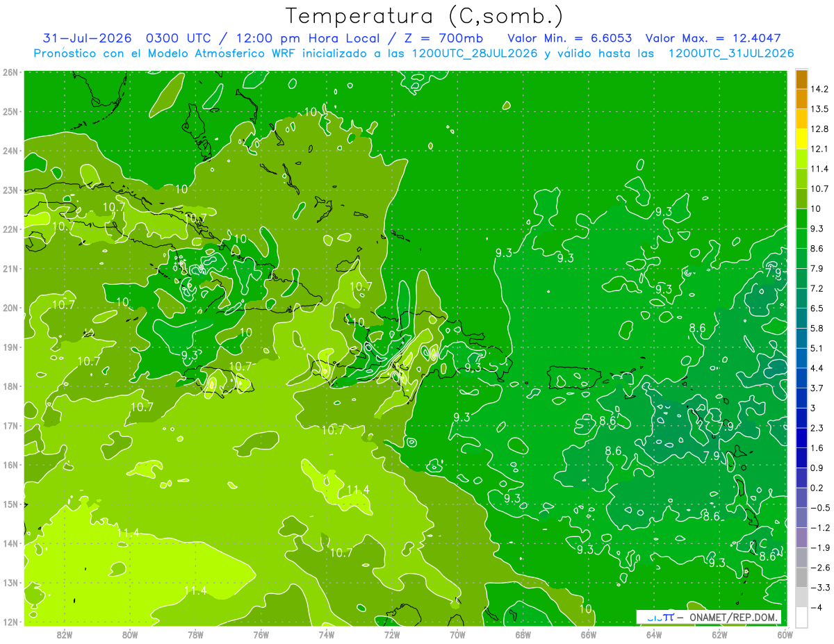The width and height of the screenshot is (834, 644).
Task: Click the "60W" longitude axis label
Action: (785, 634)
